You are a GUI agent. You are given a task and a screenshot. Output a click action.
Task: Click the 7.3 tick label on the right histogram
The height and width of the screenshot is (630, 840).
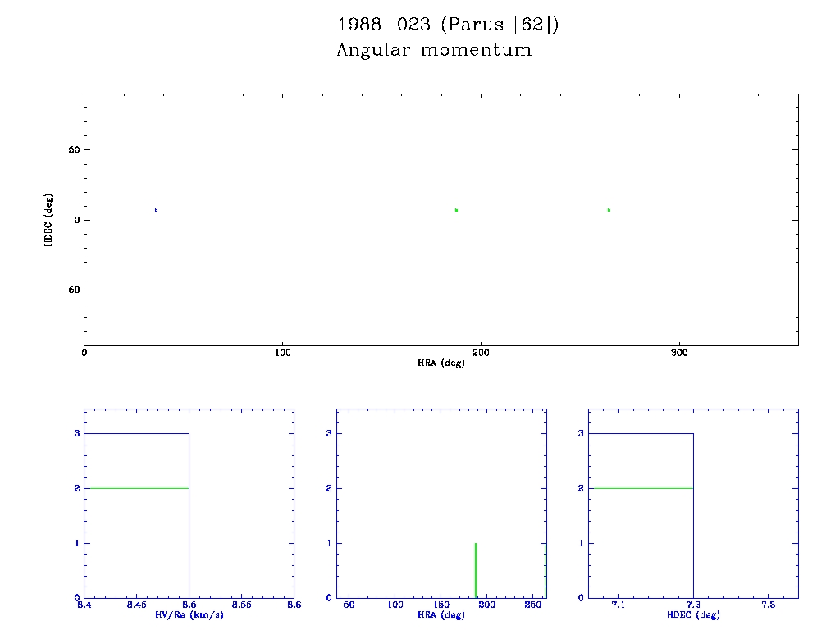coord(768,605)
